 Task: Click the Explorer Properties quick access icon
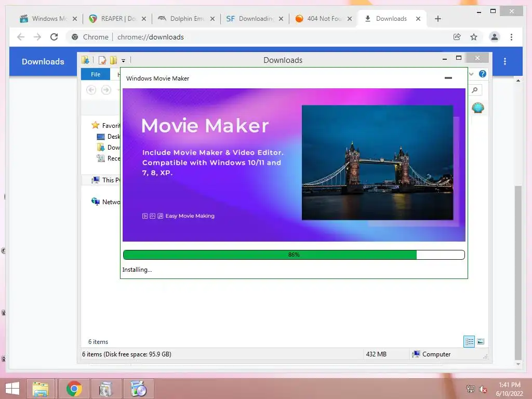(x=102, y=60)
